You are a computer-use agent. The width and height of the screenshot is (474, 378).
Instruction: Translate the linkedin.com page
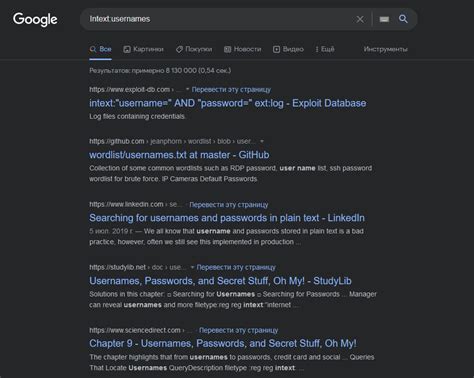pyautogui.click(x=229, y=205)
